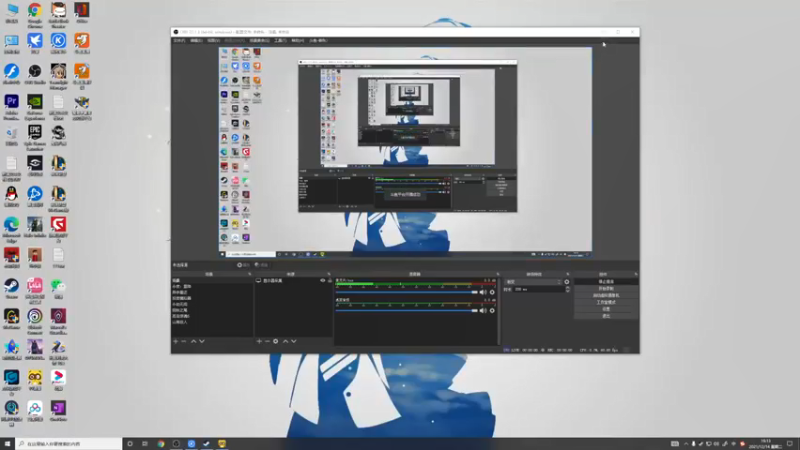Screen dimensions: 800x450
Task: Open the Tools menu in OBS
Action: coord(280,40)
